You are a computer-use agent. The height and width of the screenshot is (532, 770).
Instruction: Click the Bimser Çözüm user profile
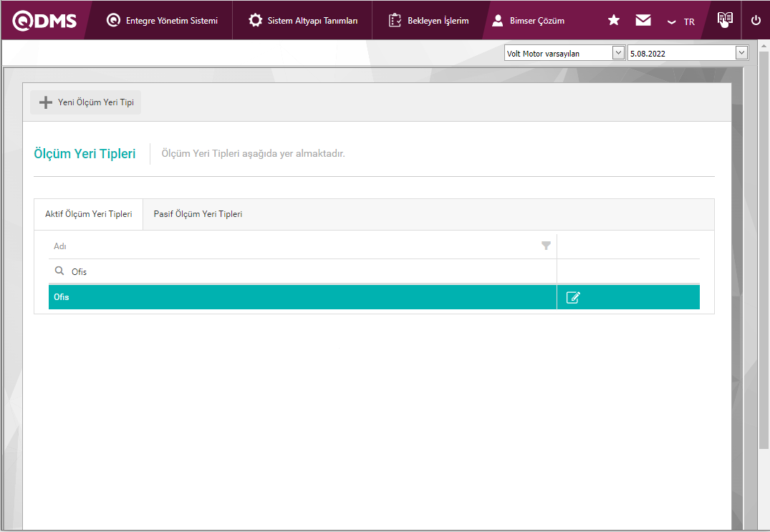[529, 21]
